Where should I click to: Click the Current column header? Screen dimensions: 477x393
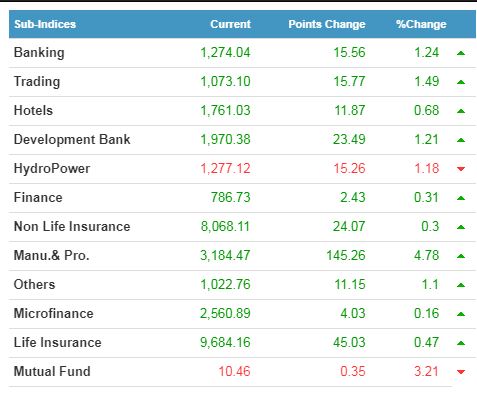[230, 24]
